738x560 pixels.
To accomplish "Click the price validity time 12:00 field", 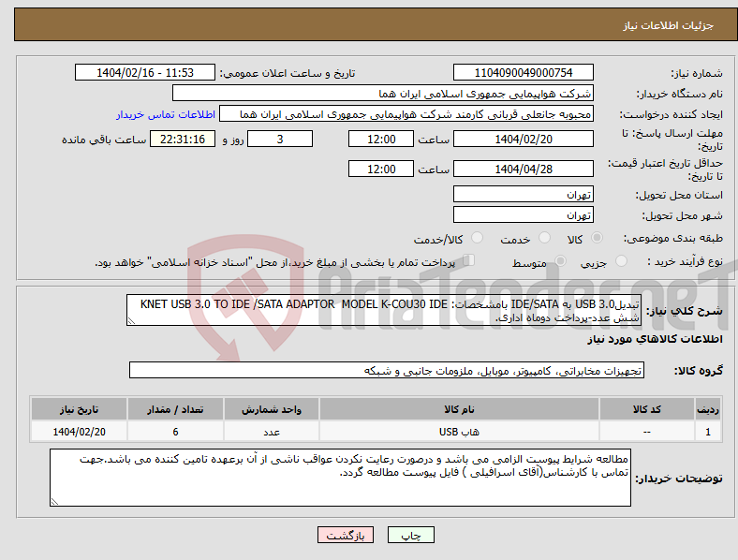I will [x=381, y=169].
